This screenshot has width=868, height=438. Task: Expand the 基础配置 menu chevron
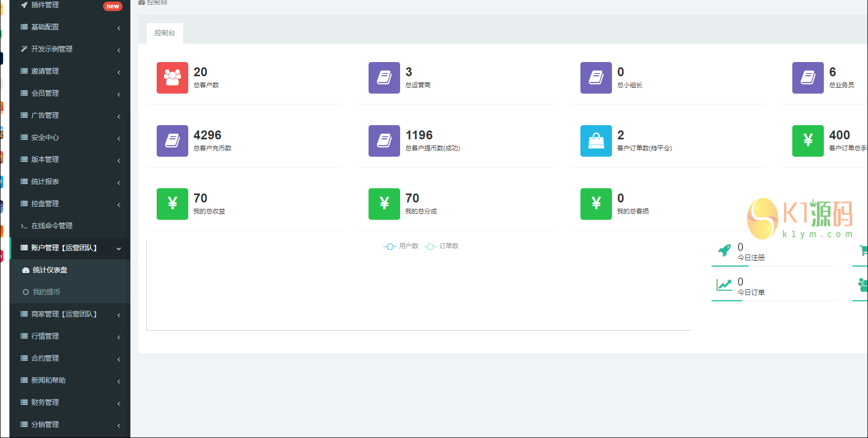[119, 28]
